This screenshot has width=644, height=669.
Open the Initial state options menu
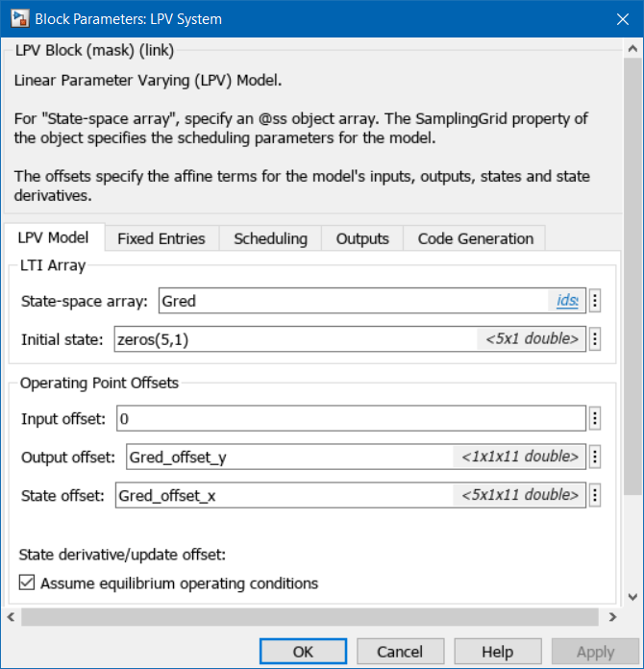coord(595,338)
